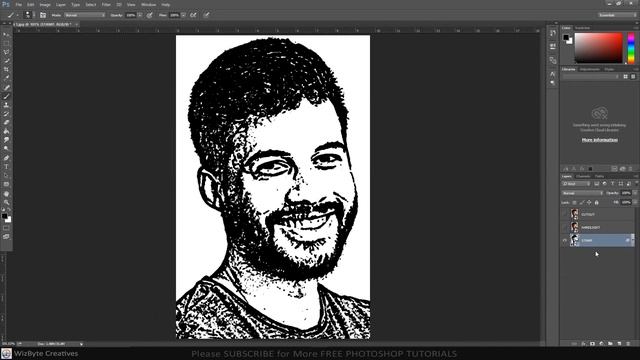Image resolution: width=640 pixels, height=360 pixels.
Task: Select the Crop tool
Action: click(6, 70)
